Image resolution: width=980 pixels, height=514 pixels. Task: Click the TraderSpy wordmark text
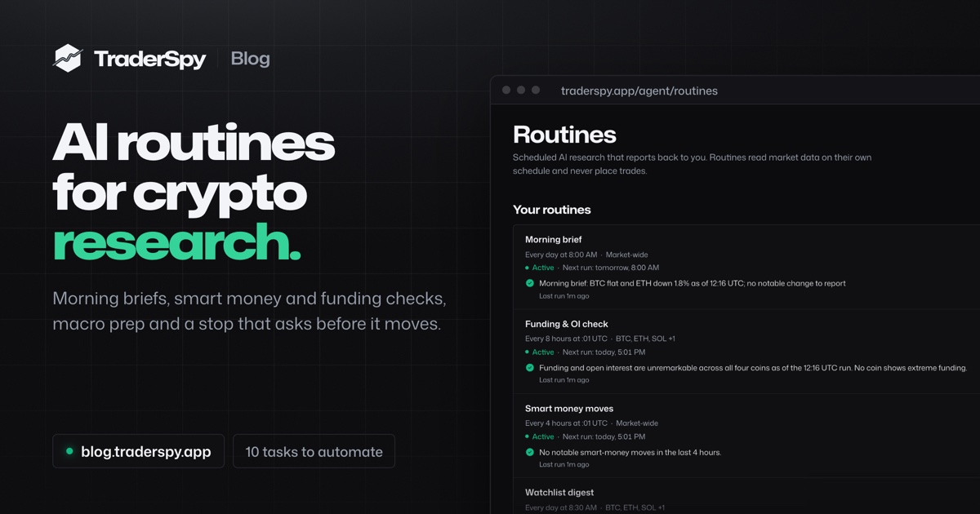pos(149,60)
